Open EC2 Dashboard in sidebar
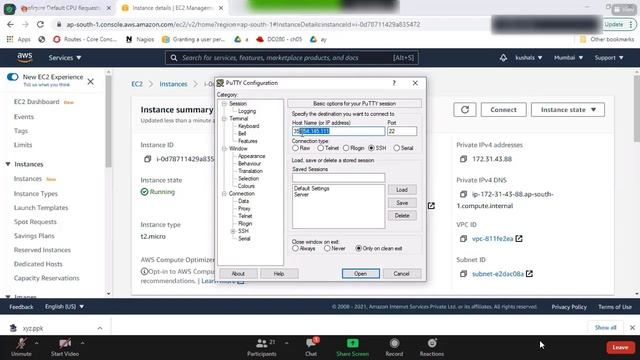 [36, 102]
